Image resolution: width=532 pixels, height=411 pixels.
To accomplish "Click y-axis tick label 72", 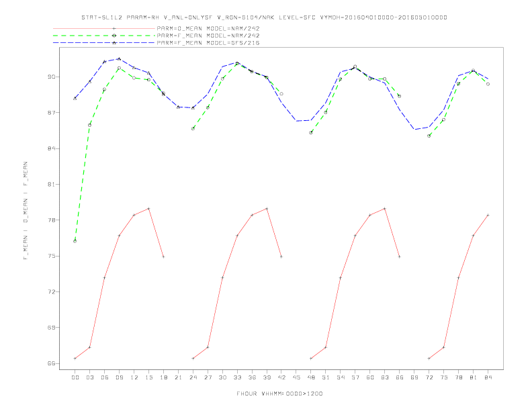I will (51, 291).
